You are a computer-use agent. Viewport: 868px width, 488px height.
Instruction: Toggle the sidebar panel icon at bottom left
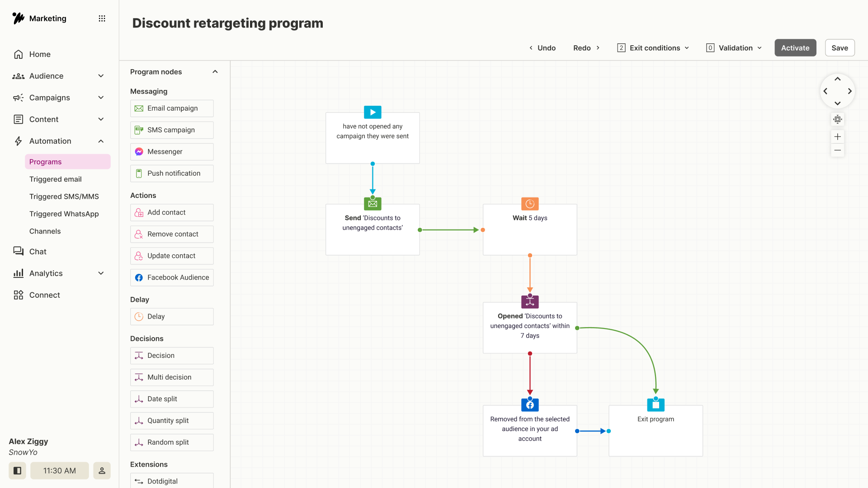pyautogui.click(x=17, y=471)
